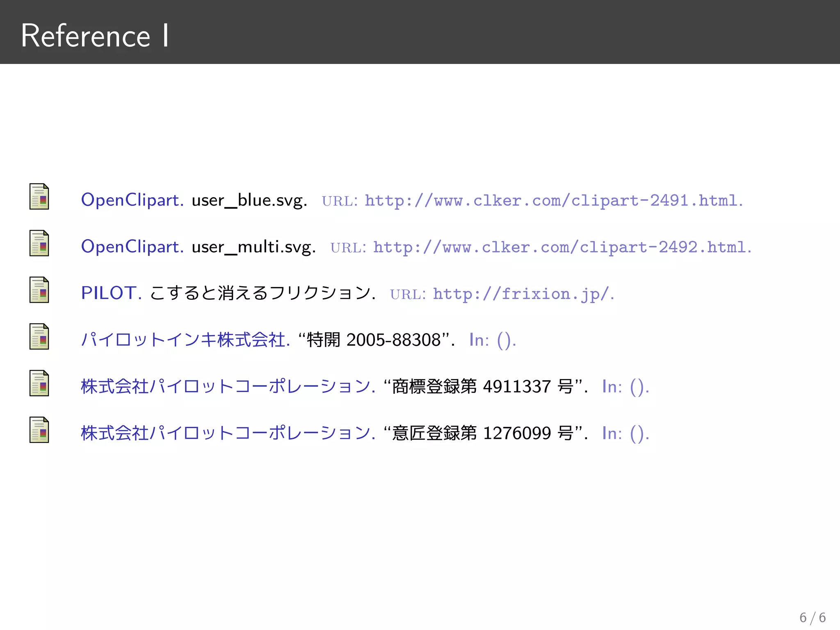Viewport: 840px width, 630px height.
Task: Click the document icon beside the PILOT entry
Action: coord(39,290)
